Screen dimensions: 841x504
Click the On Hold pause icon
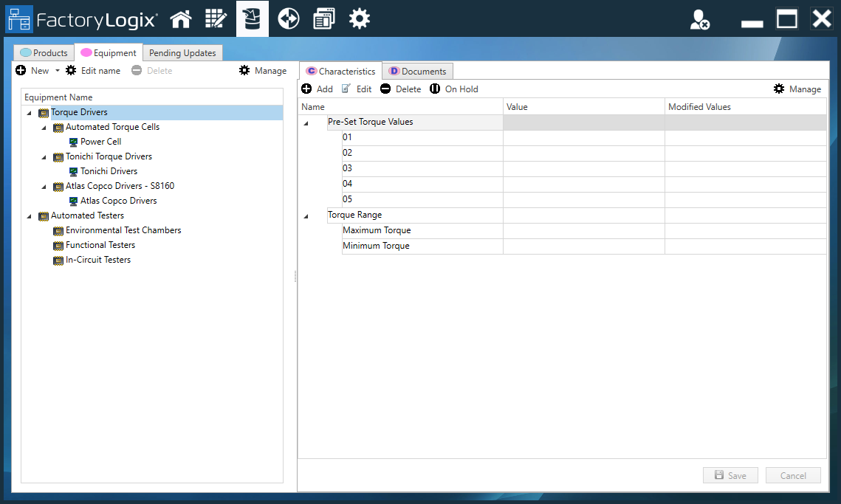(435, 89)
